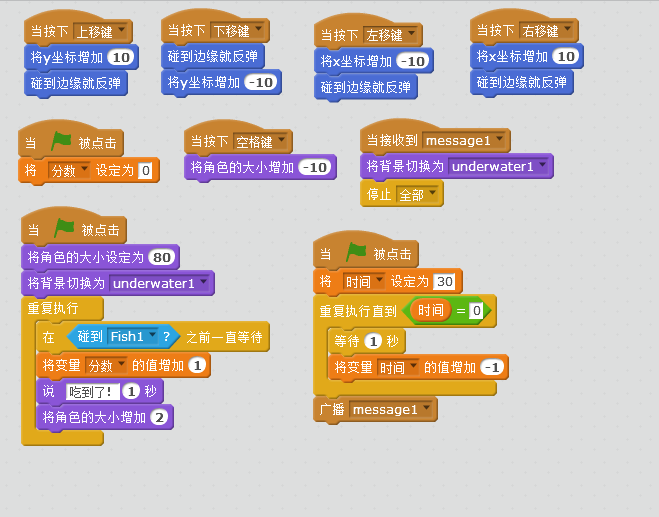
Task: Click the 10 value in 右移键 script
Action: pos(566,56)
